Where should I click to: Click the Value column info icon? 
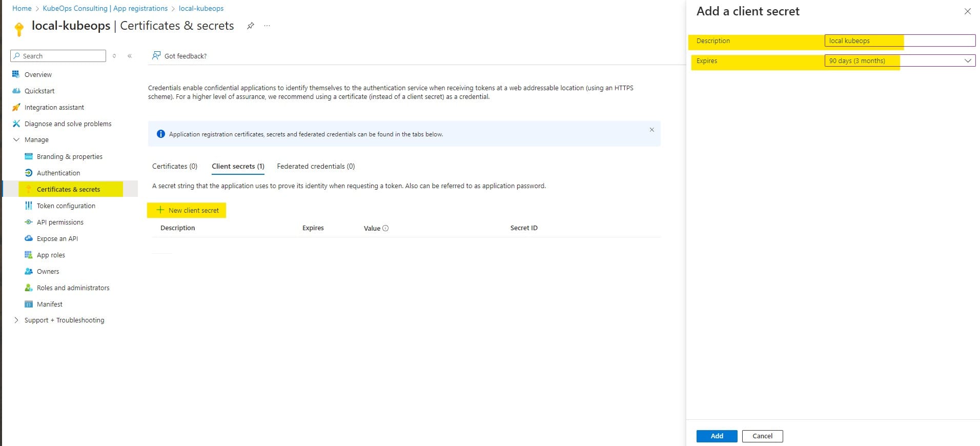385,228
